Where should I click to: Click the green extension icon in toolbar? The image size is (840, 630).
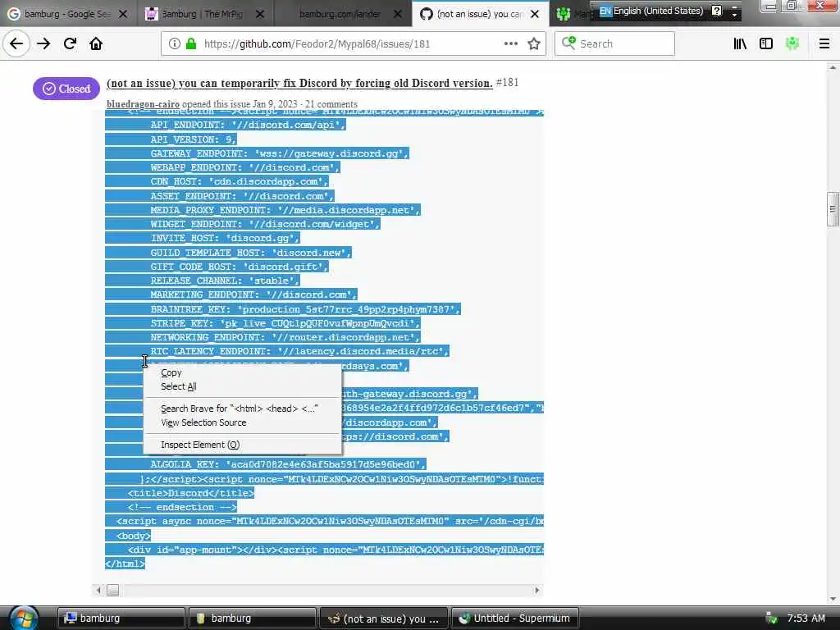click(x=792, y=44)
